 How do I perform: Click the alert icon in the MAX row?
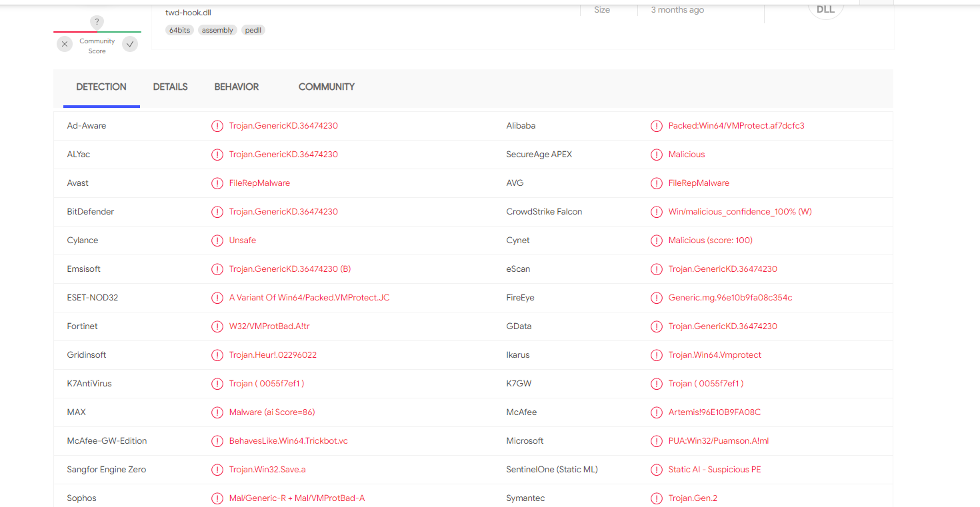(217, 412)
